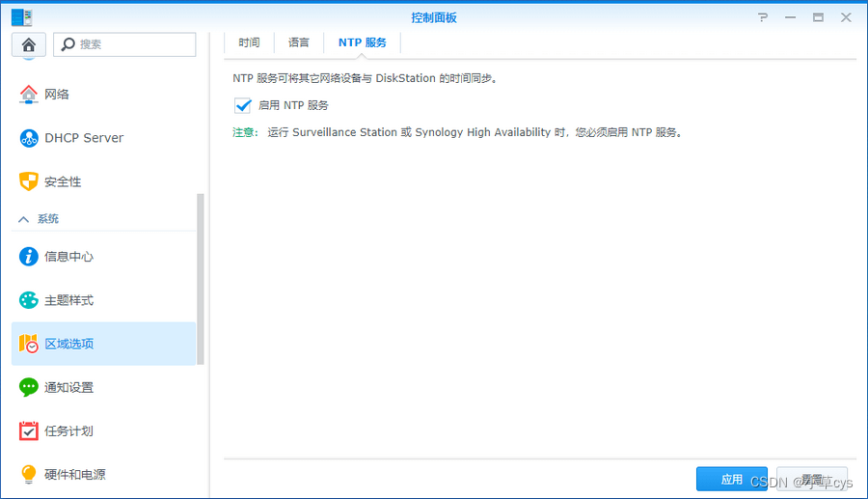Uncheck the 启用 NTP 服务 checkbox
This screenshot has width=868, height=499.
pos(242,105)
